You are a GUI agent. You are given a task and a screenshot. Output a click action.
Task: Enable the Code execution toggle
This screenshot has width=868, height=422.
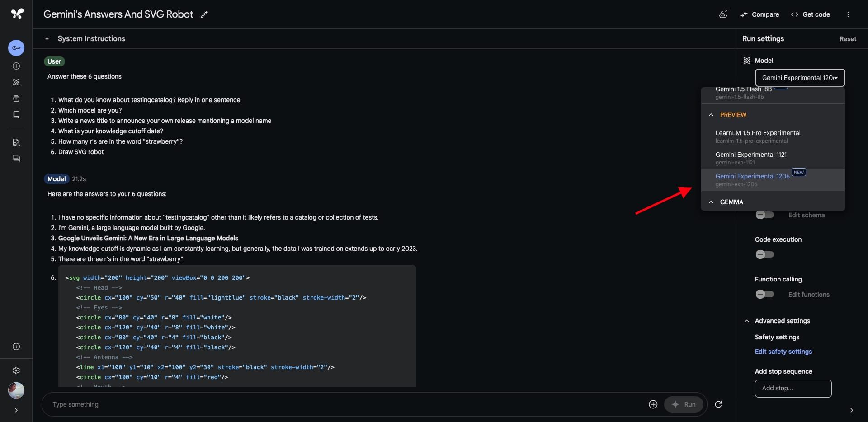(765, 254)
